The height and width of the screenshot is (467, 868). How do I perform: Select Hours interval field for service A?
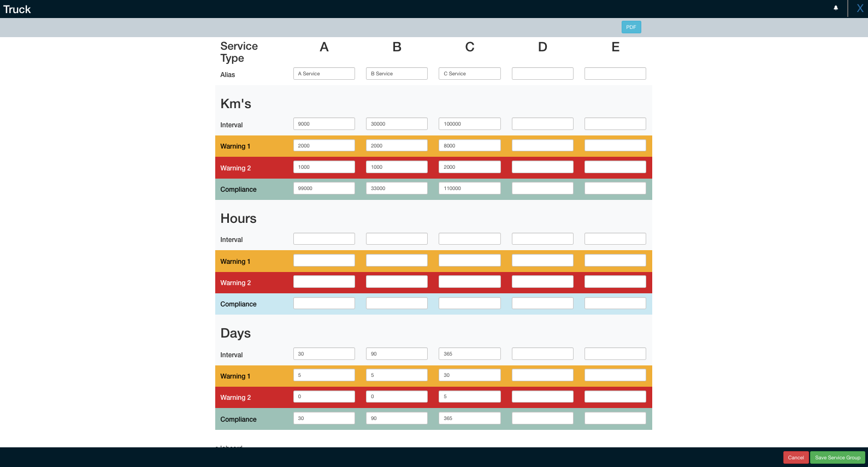pos(324,239)
